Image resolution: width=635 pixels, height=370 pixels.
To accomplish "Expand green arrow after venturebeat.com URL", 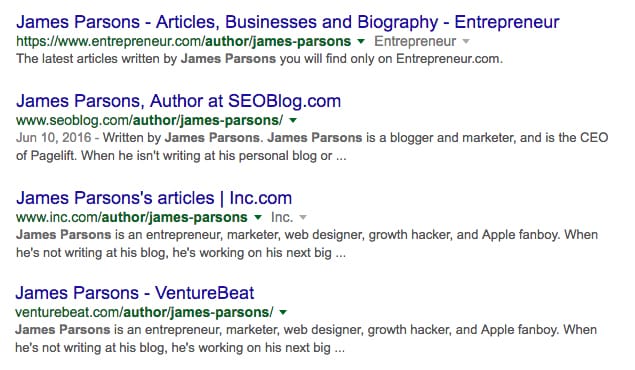I will 283,312.
